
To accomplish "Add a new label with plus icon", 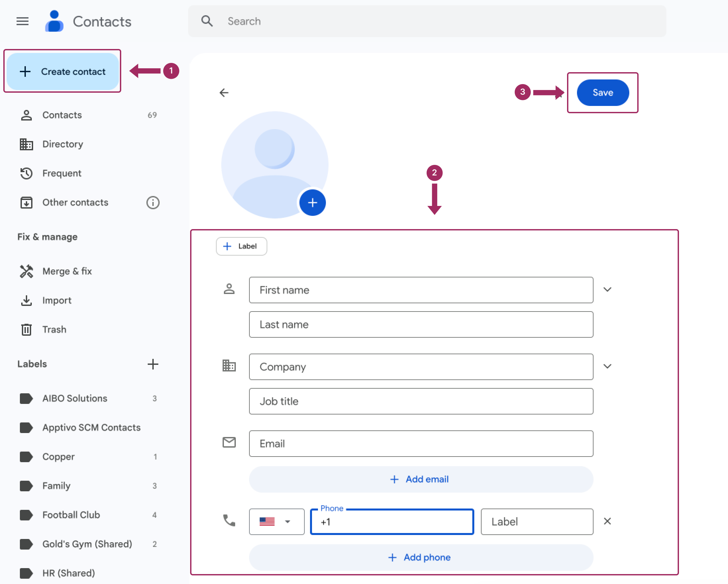I will 153,364.
